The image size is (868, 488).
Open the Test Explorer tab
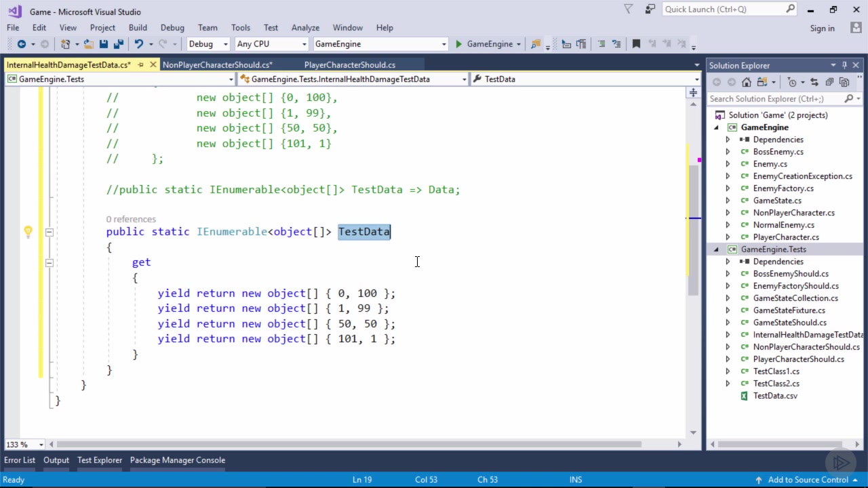pos(100,460)
